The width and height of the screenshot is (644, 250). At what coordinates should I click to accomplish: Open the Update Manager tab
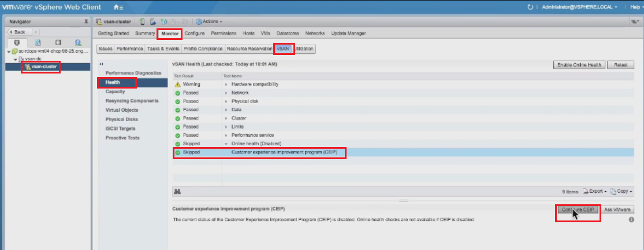pos(348,34)
